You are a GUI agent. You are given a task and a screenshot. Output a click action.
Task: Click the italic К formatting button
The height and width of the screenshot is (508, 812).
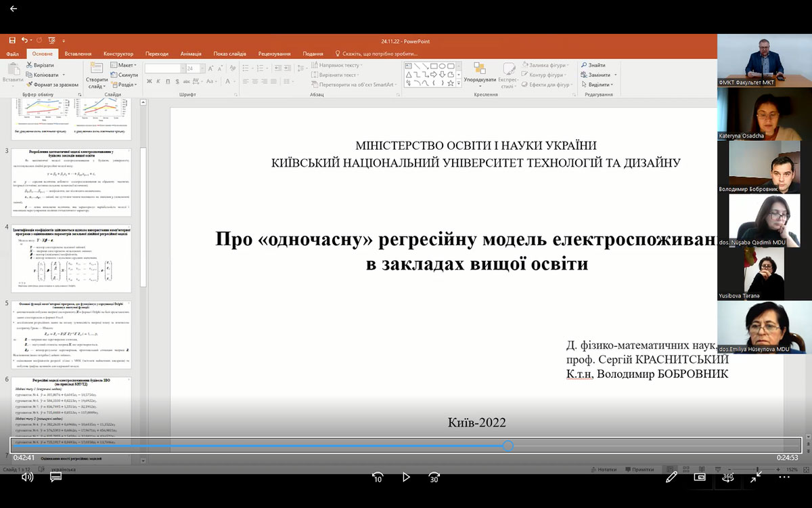(158, 82)
